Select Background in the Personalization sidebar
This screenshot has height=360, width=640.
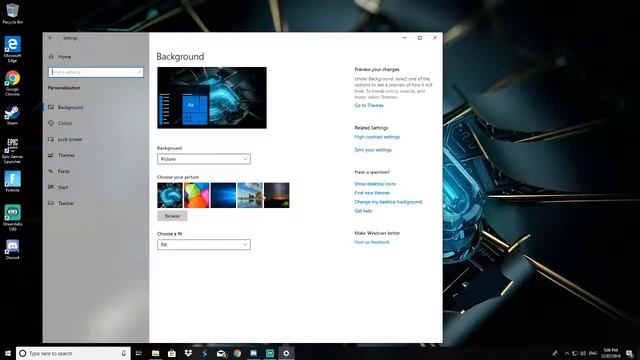click(65, 107)
